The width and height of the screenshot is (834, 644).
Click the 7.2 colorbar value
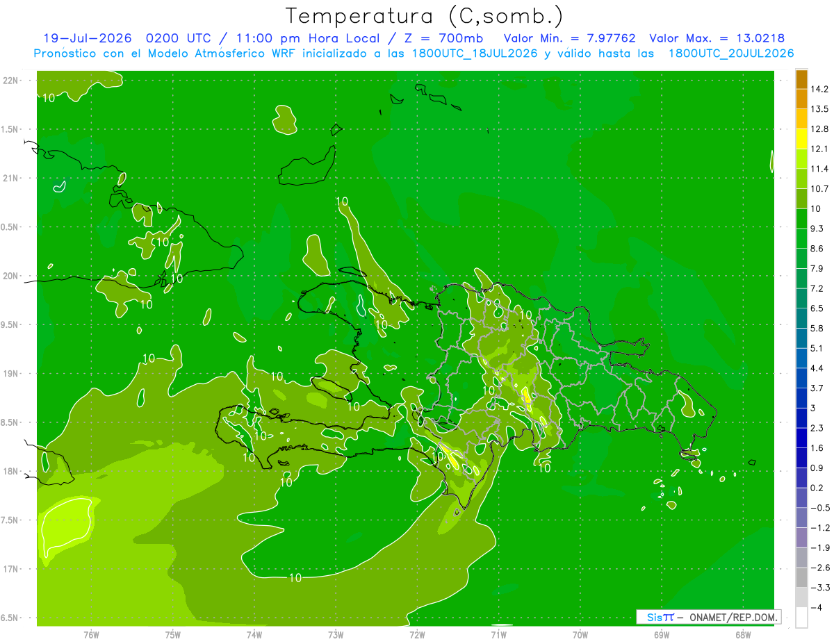pos(817,288)
